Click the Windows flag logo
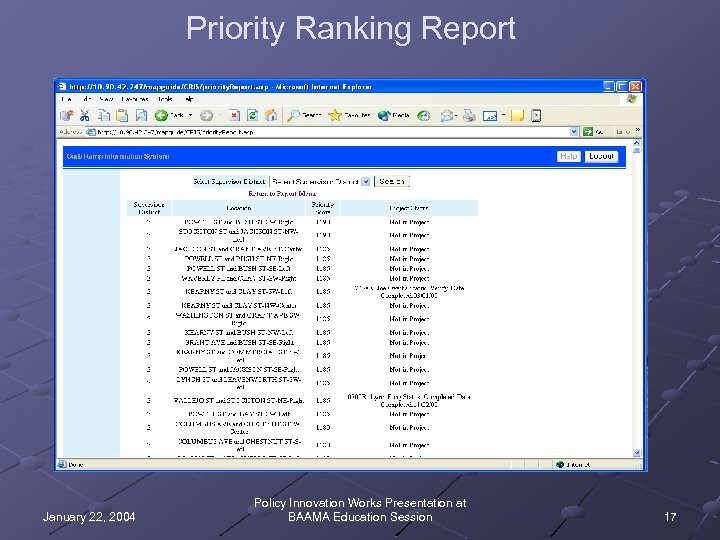 pyautogui.click(x=632, y=99)
